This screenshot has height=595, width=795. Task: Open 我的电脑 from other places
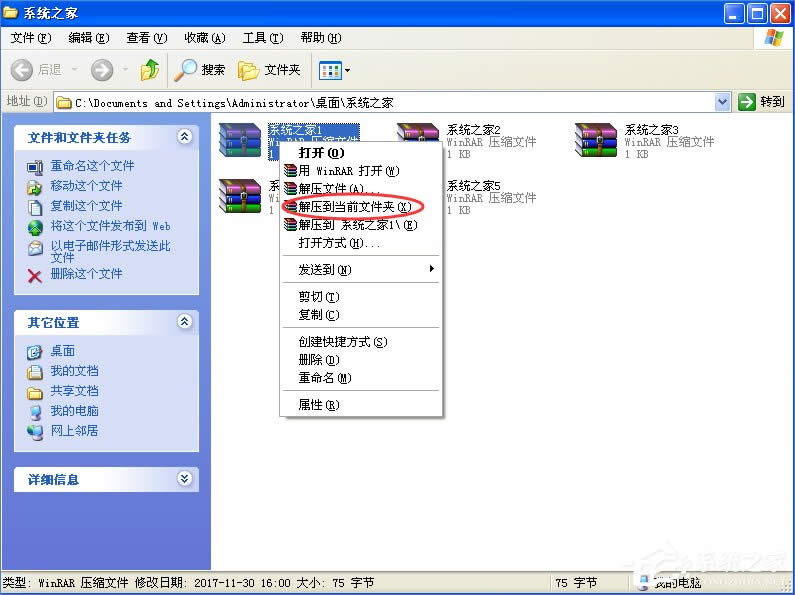(74, 411)
